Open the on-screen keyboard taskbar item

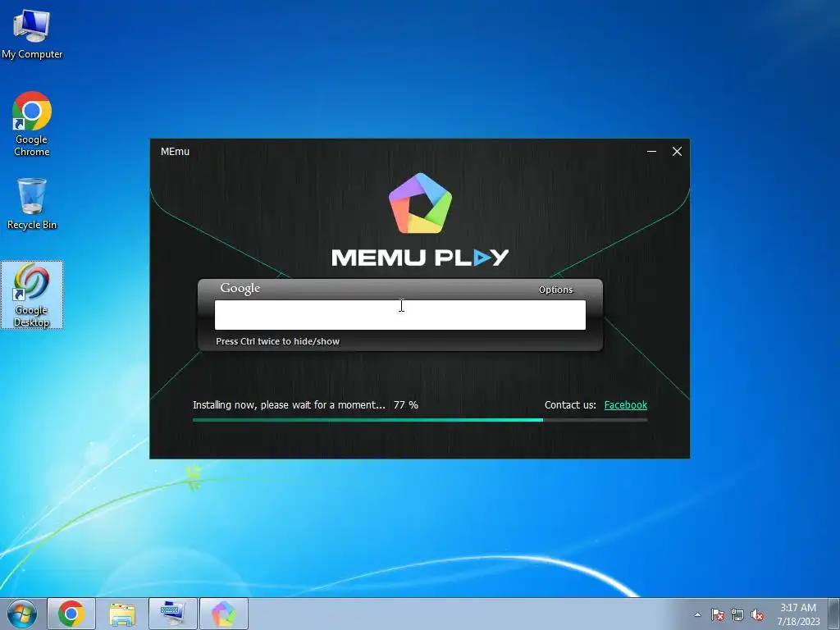pyautogui.click(x=173, y=614)
